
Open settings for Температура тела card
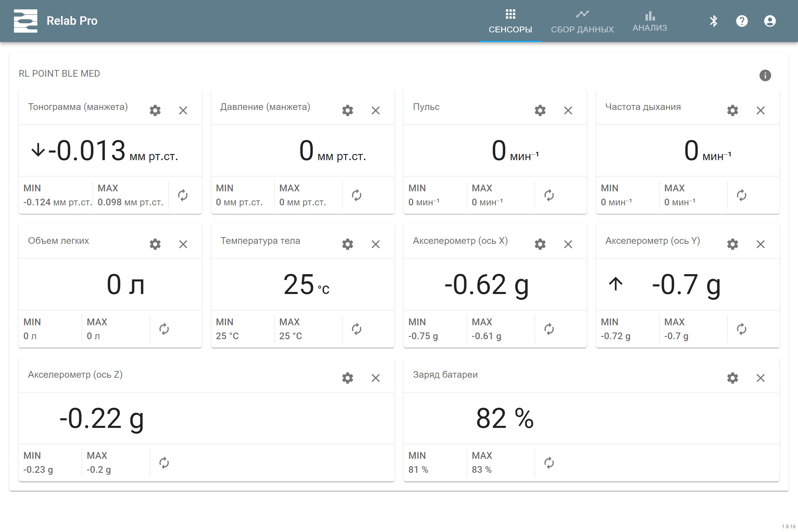coord(347,244)
